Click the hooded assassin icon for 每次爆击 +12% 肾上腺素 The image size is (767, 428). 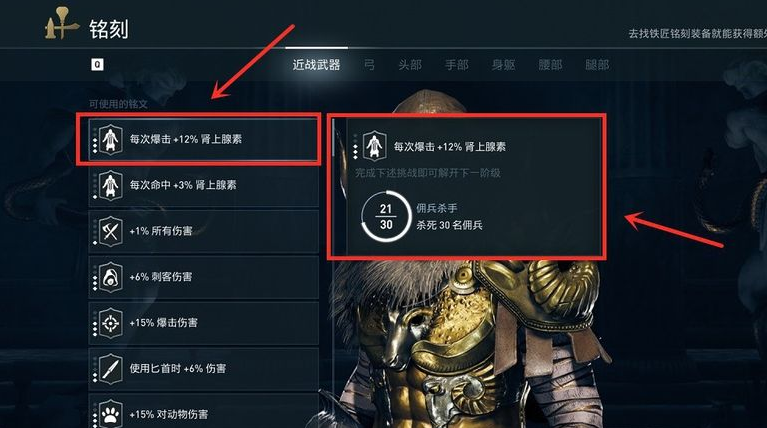click(111, 139)
